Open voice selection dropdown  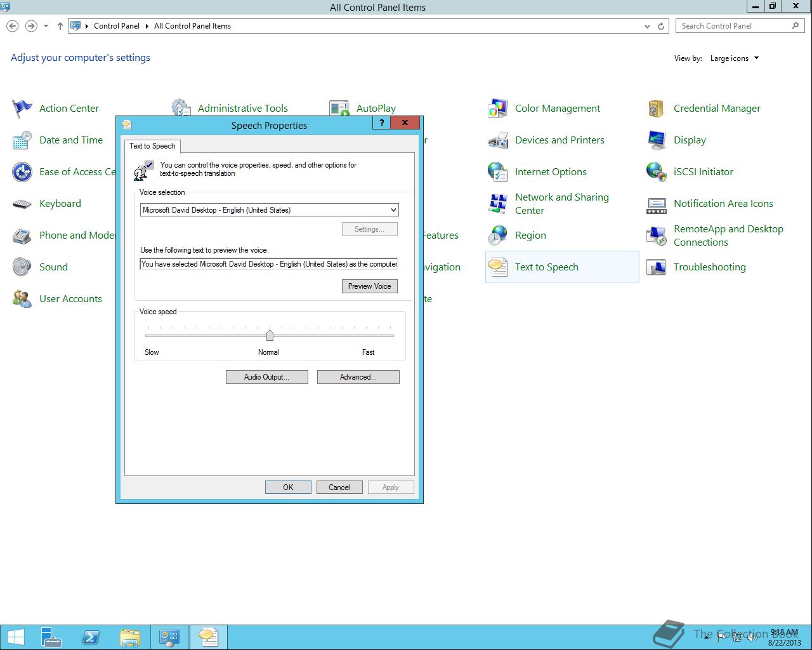[x=393, y=210]
